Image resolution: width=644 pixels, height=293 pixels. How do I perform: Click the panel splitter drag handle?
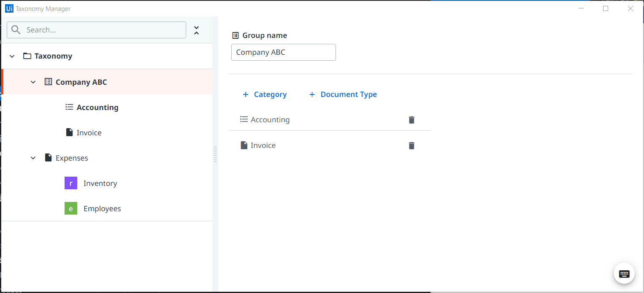[215, 154]
